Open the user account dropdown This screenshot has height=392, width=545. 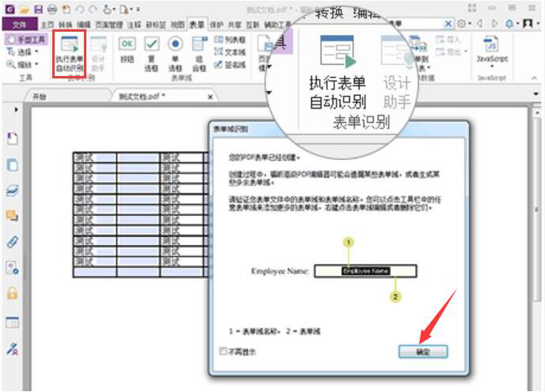pos(531,24)
